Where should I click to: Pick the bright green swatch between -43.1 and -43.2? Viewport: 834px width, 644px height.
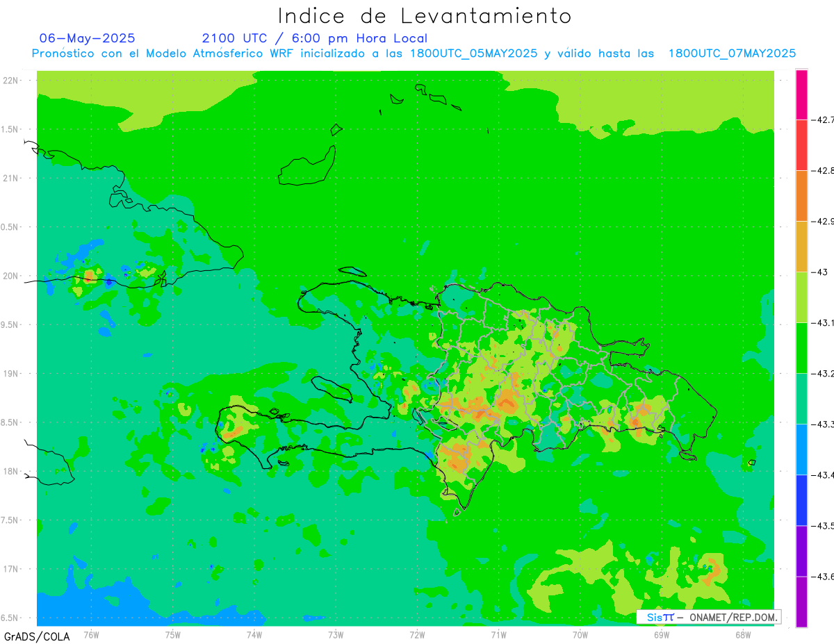801,348
